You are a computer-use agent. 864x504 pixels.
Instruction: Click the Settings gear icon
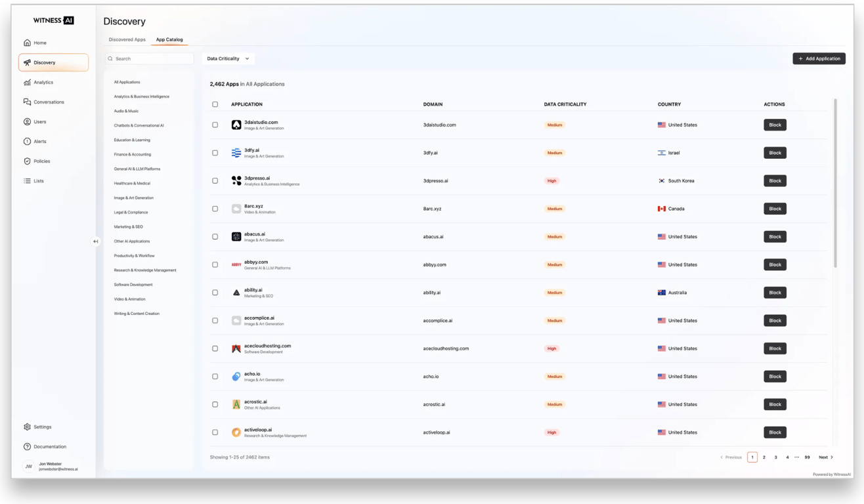coord(27,427)
